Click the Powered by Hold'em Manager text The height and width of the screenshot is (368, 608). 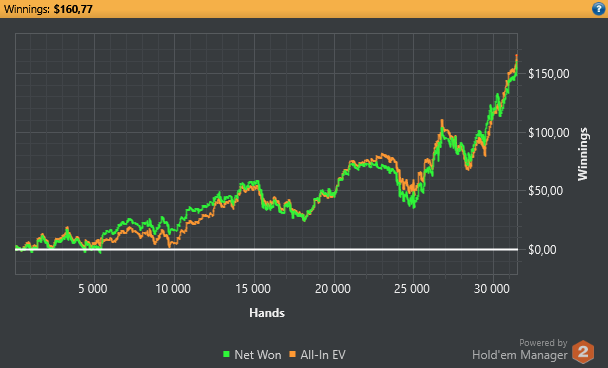click(520, 350)
